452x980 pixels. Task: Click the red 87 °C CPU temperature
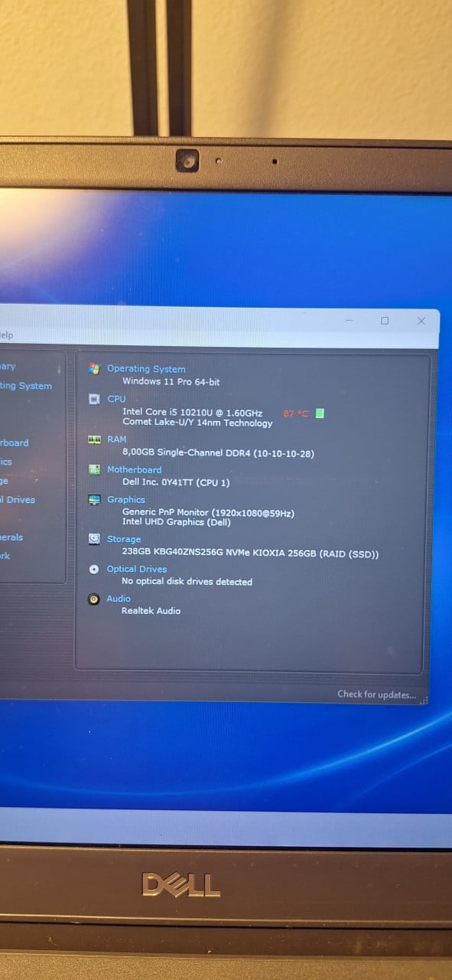296,413
